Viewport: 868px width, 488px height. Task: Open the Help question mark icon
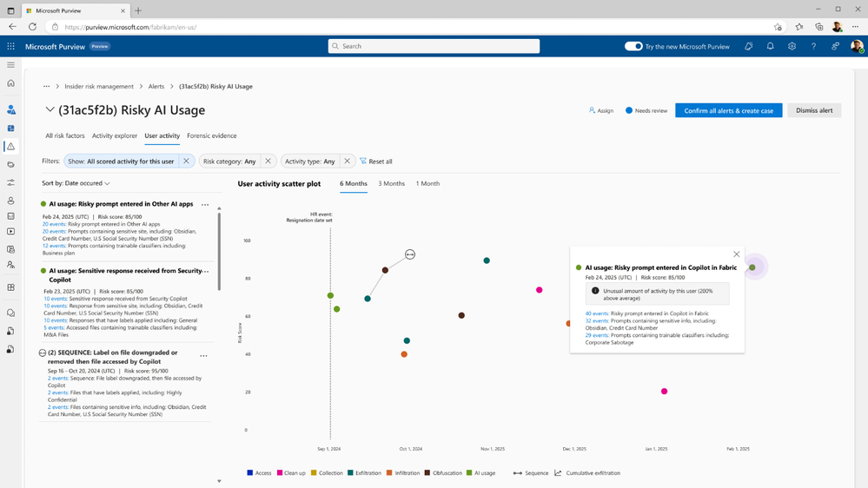click(x=813, y=47)
